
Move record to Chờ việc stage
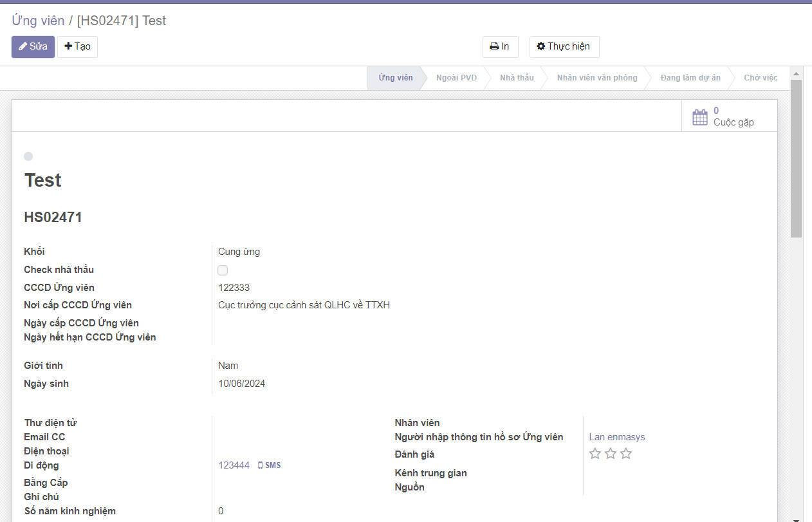pos(760,78)
